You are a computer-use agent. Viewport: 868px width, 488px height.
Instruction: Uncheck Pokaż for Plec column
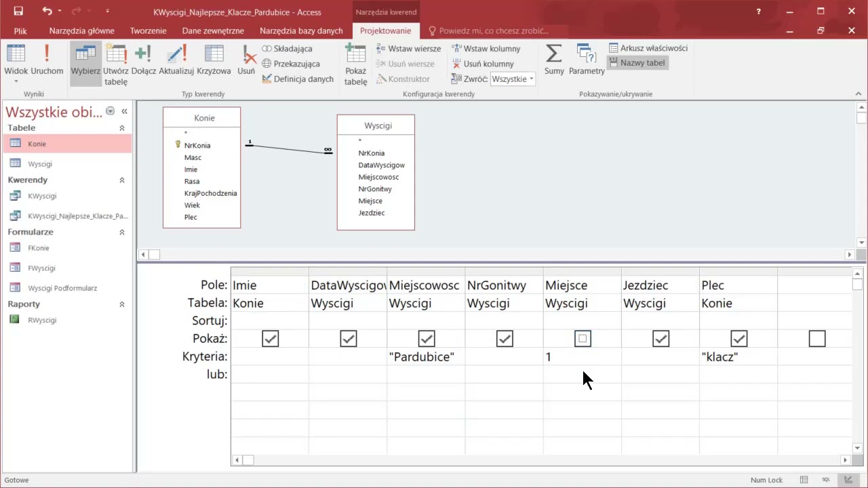pyautogui.click(x=738, y=338)
